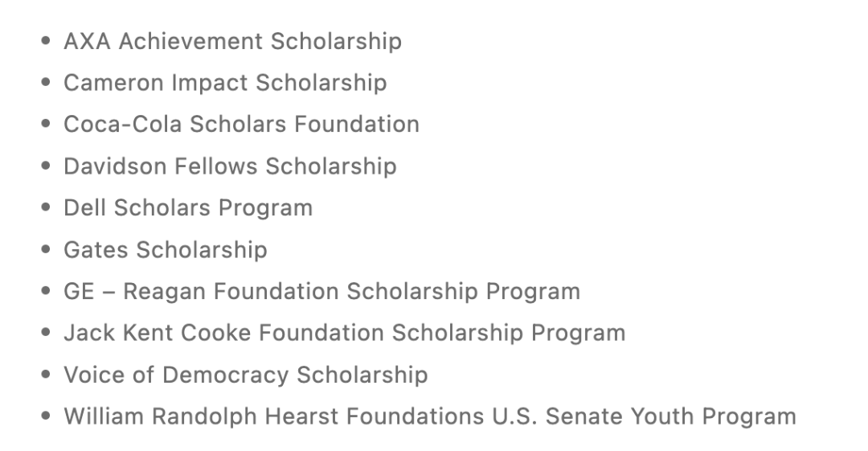
Task: Select the Davidson Fellows Scholarship line
Action: [x=231, y=166]
